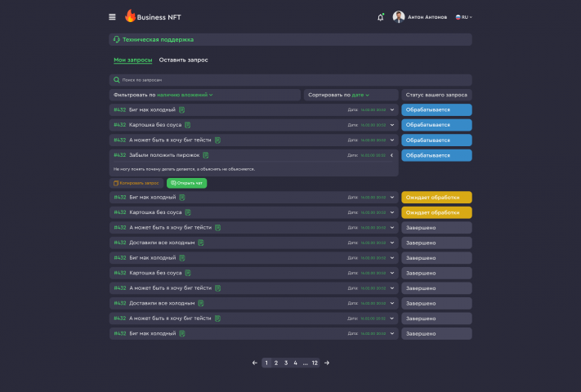Open attachment icon of Ожидает обработки Картошка
Viewport: 581px width, 392px height.
(x=188, y=212)
